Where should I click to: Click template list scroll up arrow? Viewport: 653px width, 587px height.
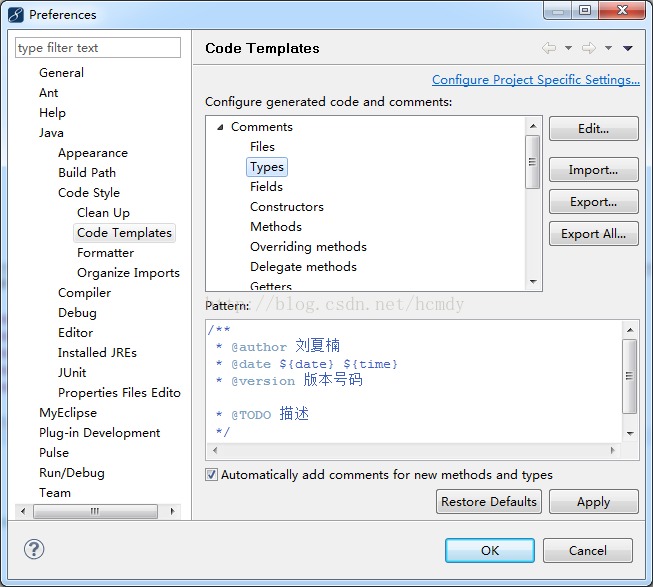(x=533, y=126)
